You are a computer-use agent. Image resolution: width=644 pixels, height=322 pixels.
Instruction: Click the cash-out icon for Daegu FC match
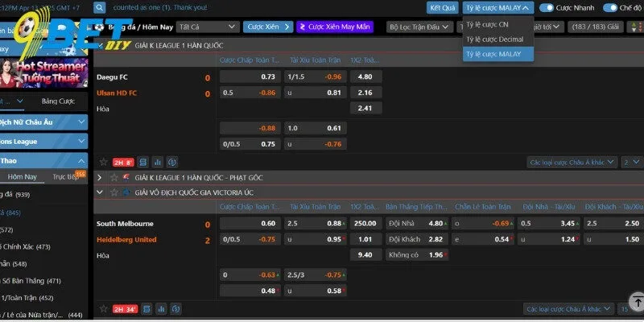coord(172,163)
